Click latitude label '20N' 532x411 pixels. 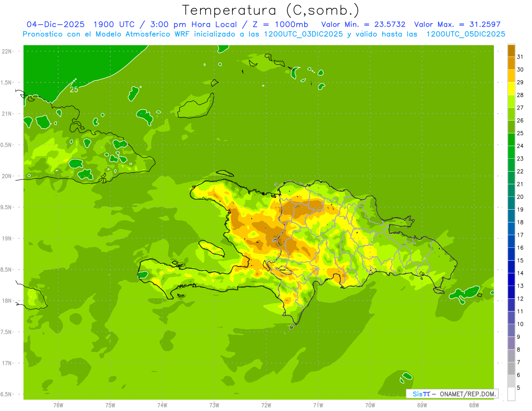coord(7,176)
